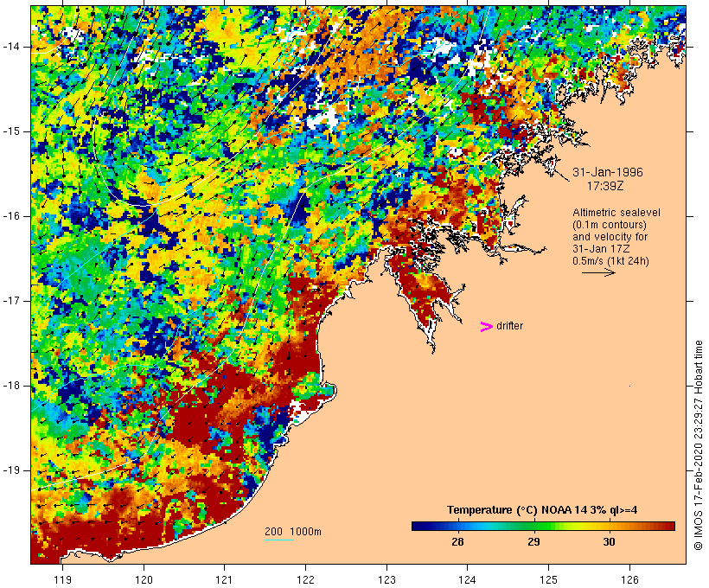Viewport: 709px width, 588px height.
Task: Click the IMOS copyright timestamp text
Action: (x=698, y=445)
